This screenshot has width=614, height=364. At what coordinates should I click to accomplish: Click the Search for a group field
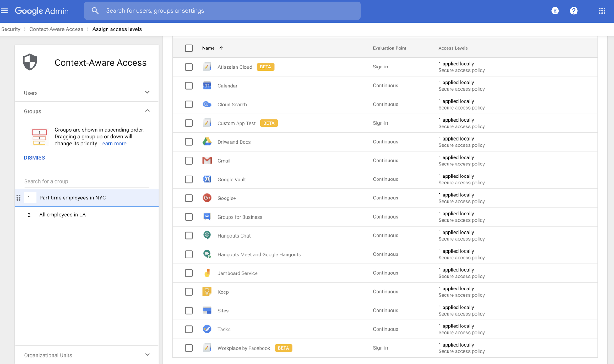pyautogui.click(x=87, y=181)
